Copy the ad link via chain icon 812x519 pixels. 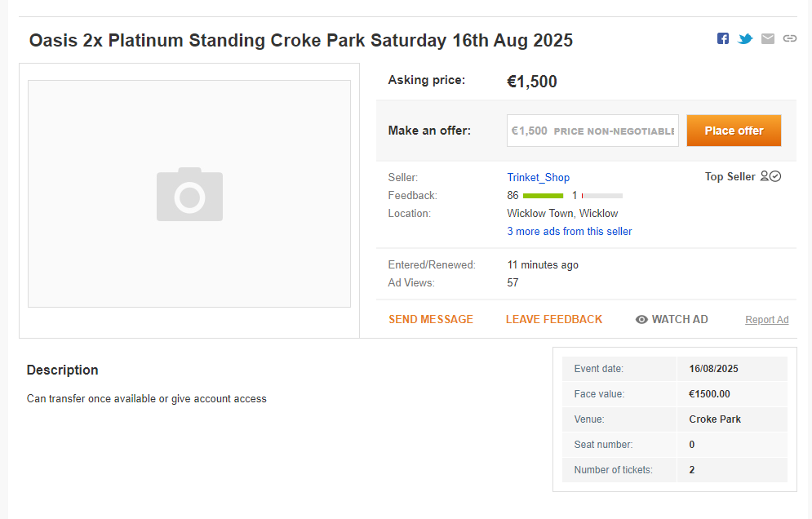click(x=790, y=38)
